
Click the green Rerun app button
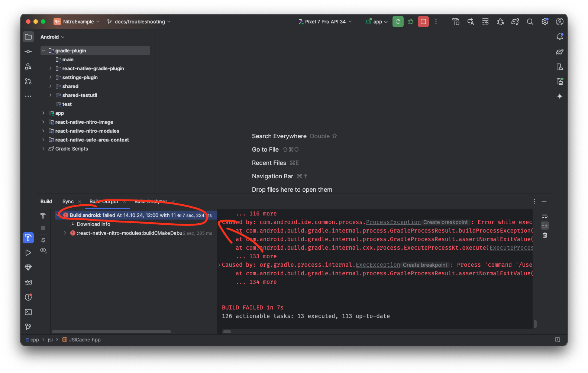tap(398, 22)
